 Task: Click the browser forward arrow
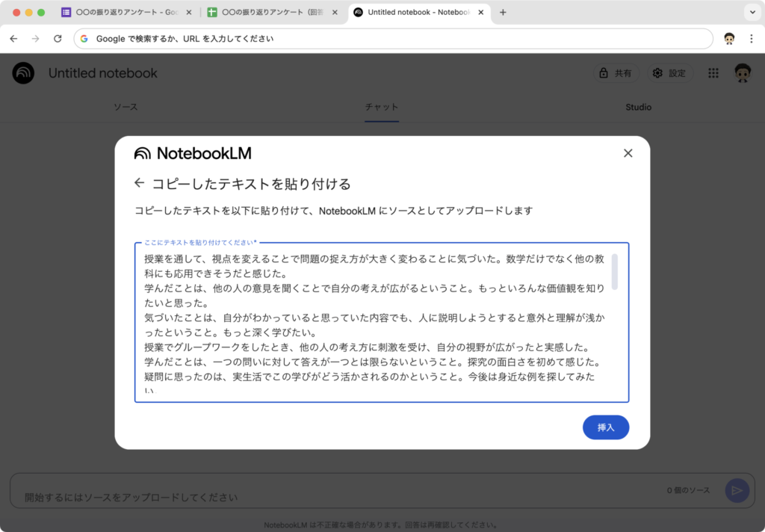click(x=36, y=39)
